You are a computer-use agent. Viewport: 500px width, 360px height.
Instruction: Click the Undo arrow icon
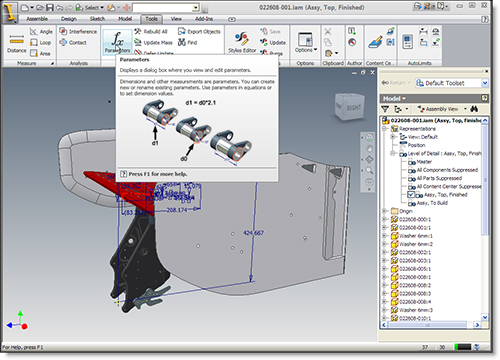(60, 7)
